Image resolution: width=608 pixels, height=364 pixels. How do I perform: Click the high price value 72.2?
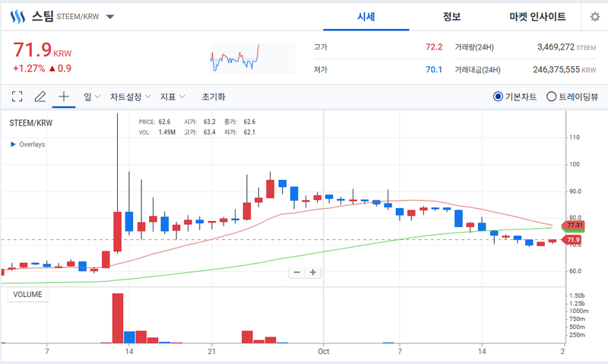[x=434, y=47]
